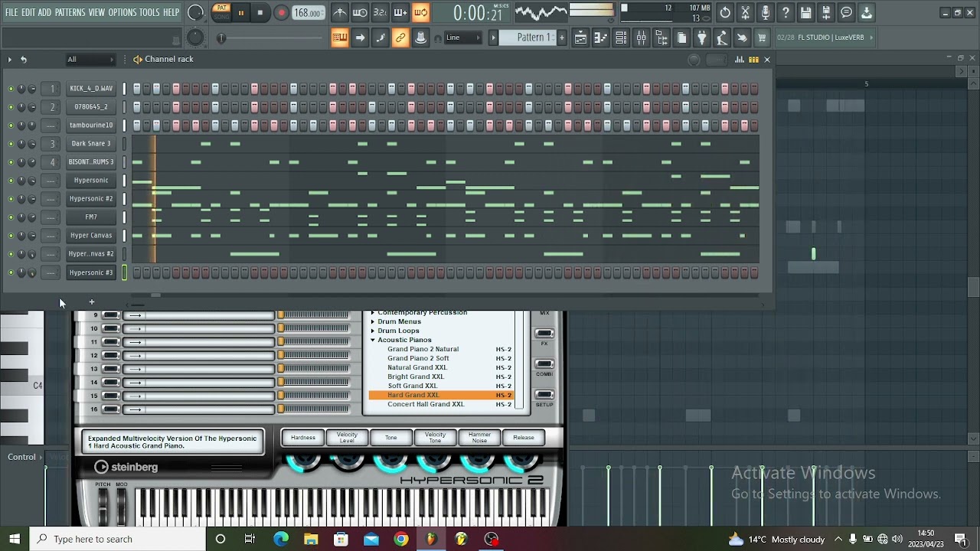Expand the Drum Menus category
This screenshot has height=551, width=980.
point(373,321)
